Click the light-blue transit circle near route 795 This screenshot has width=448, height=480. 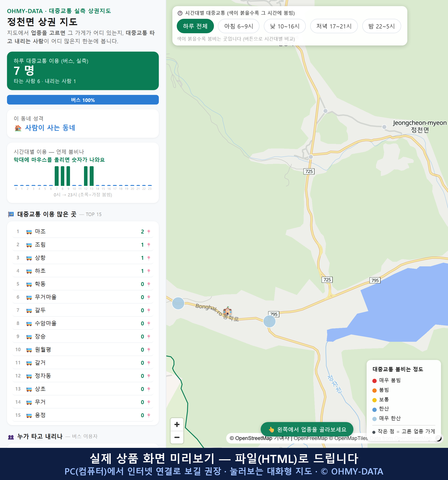(x=269, y=321)
